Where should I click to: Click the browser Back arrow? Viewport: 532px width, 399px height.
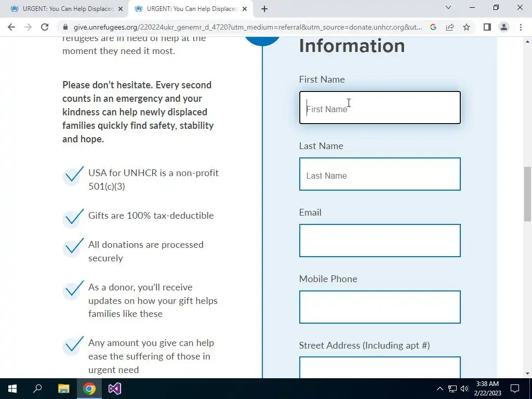click(11, 27)
